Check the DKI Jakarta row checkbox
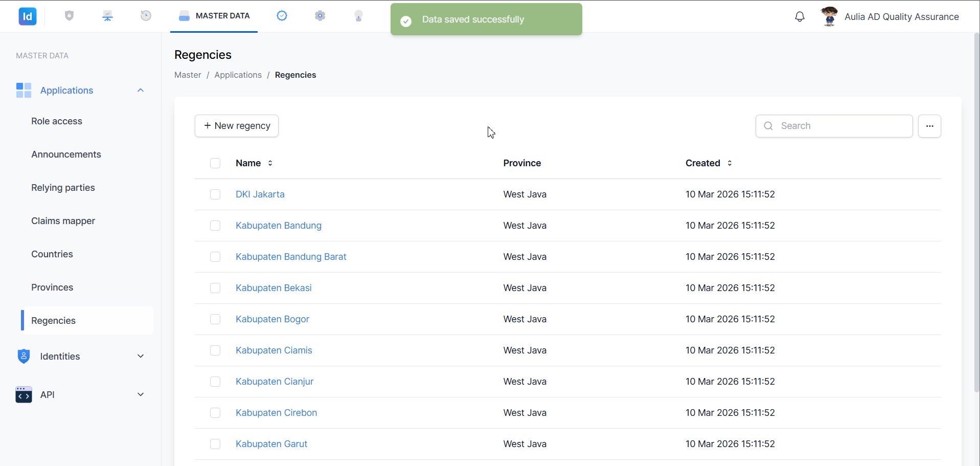This screenshot has width=980, height=466. pos(215,194)
